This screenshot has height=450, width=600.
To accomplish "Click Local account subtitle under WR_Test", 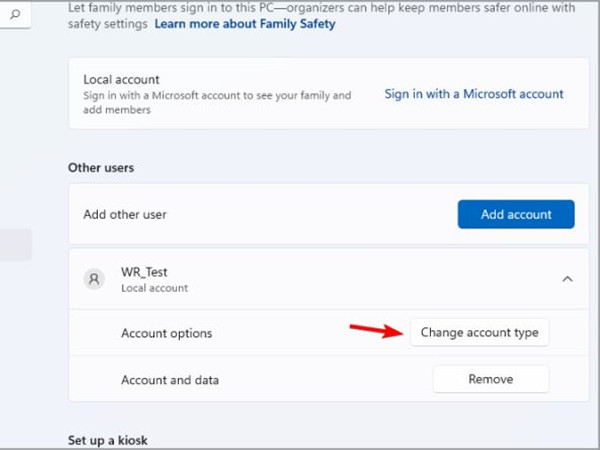I will tap(154, 288).
